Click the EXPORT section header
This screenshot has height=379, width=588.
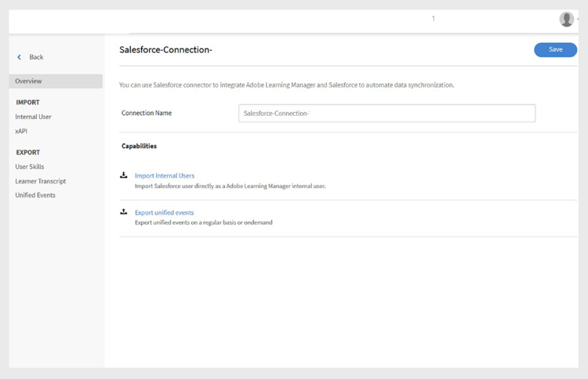point(27,153)
